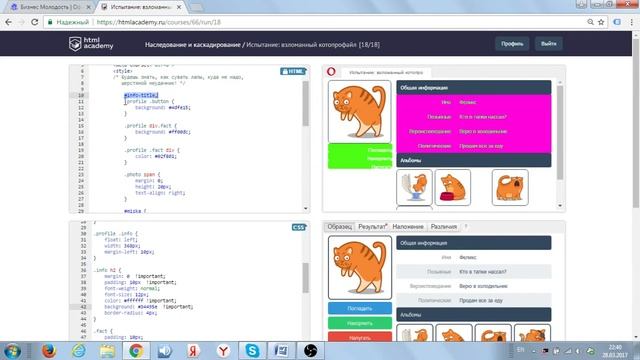
Task: Open the Наложение tab
Action: [x=408, y=227]
